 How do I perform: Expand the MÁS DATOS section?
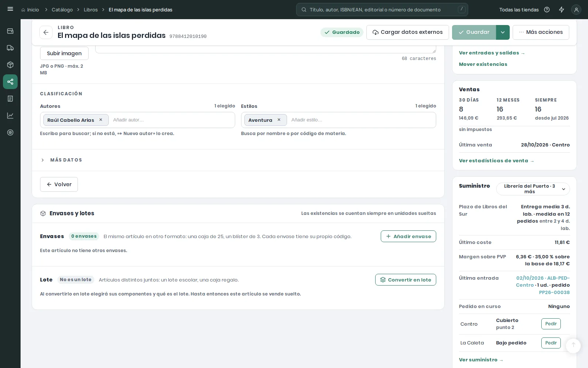[61, 160]
